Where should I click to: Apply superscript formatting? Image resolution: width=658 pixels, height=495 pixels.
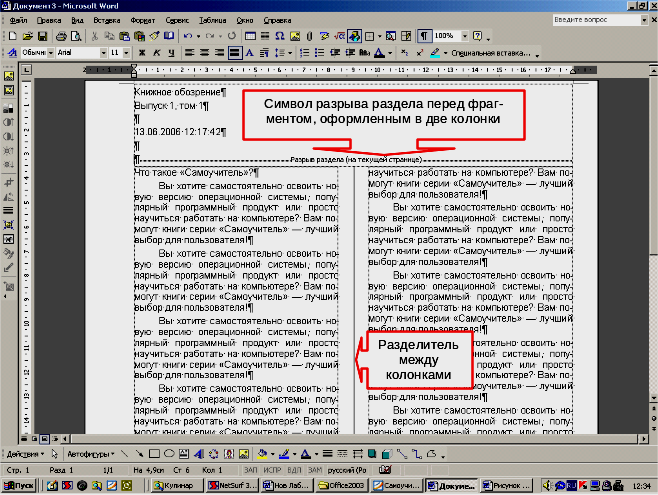click(x=419, y=53)
